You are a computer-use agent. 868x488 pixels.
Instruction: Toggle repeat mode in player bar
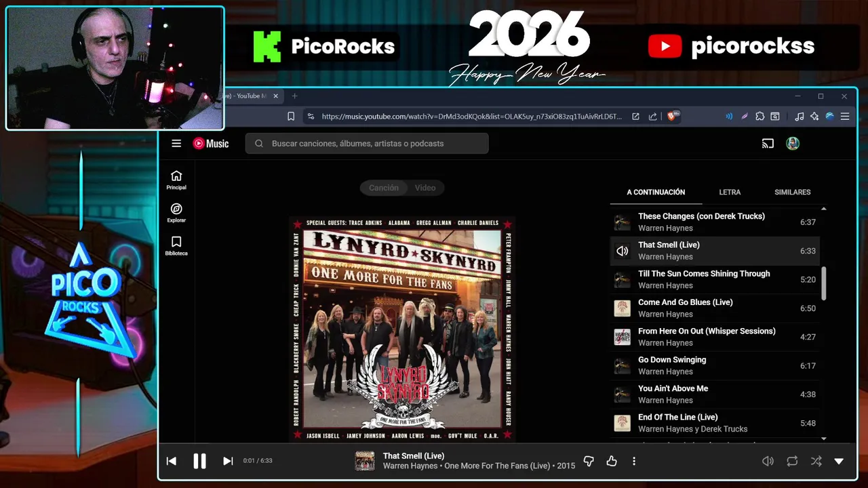[792, 461]
